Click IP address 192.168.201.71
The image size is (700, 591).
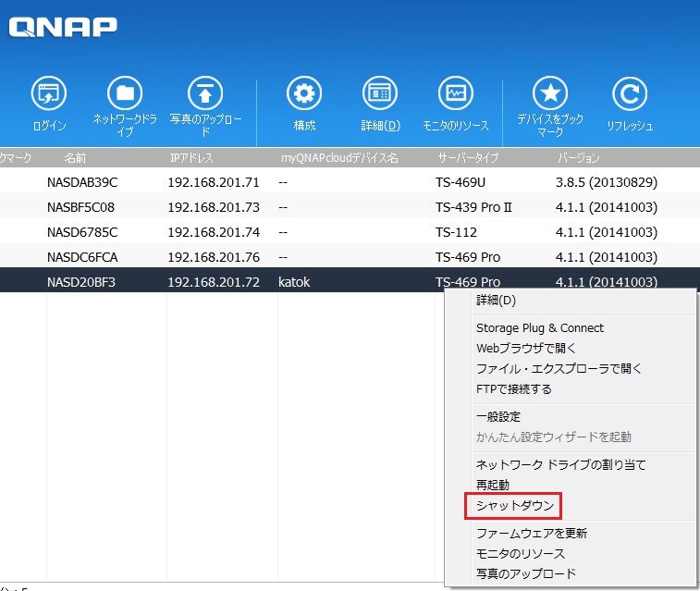[x=214, y=182]
